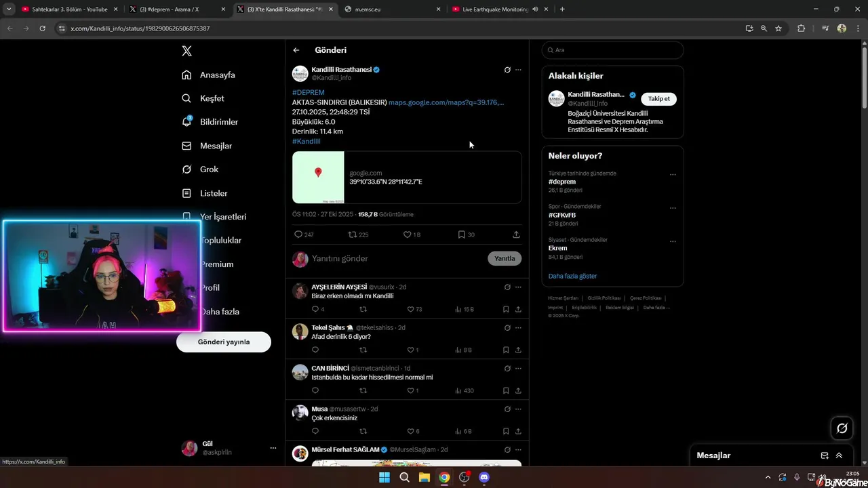
Task: Click the Yanıtla button
Action: (505, 258)
